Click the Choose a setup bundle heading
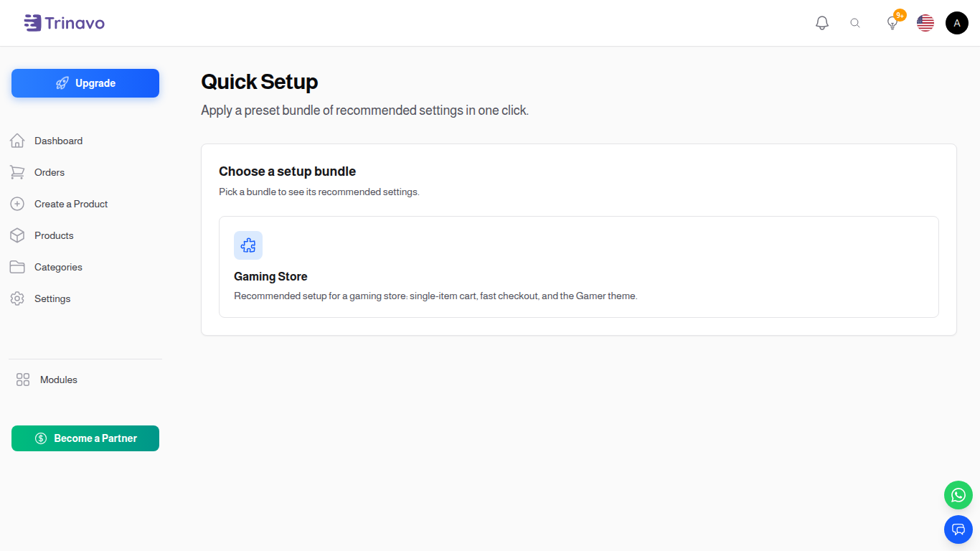The image size is (980, 551). tap(287, 171)
